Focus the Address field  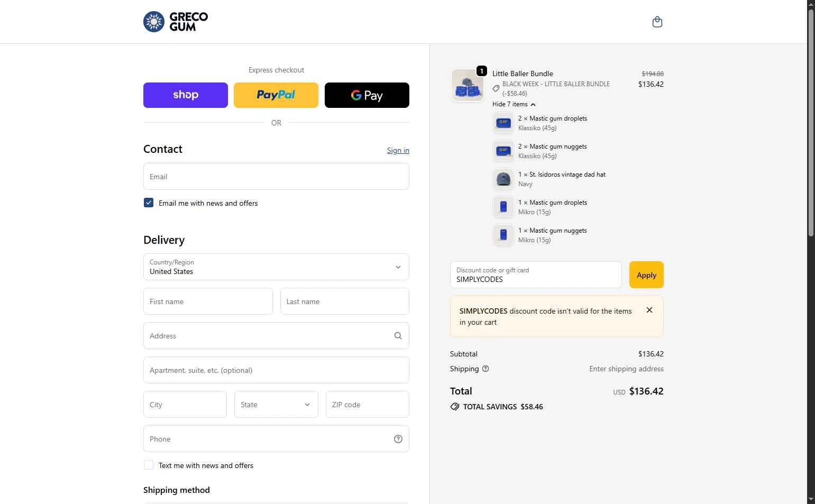click(x=276, y=336)
